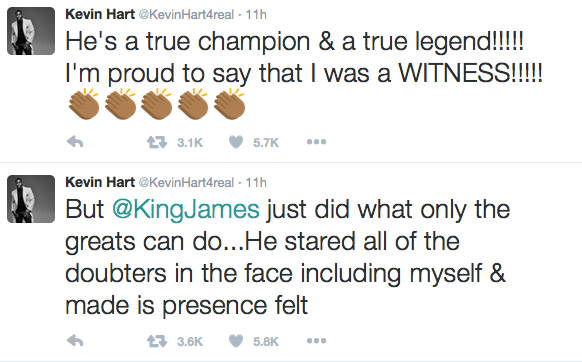The image size is (582, 362).
Task: Open more options on second tweet
Action: coord(316,340)
